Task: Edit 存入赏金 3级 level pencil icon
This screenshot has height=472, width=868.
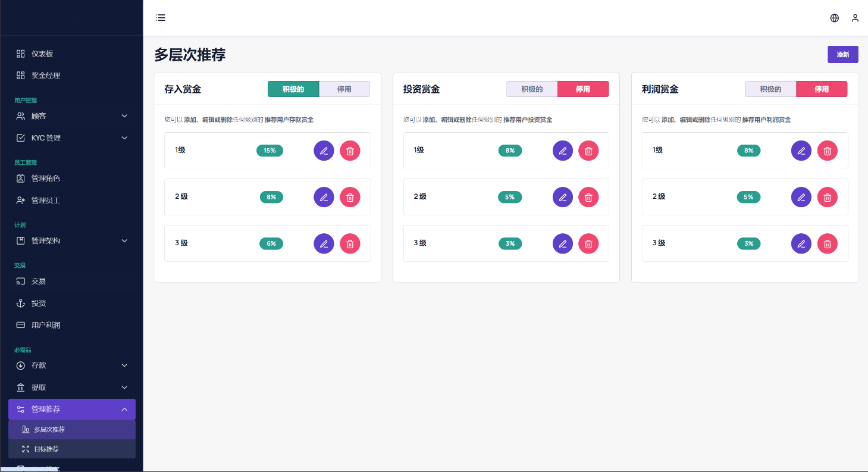Action: point(324,243)
